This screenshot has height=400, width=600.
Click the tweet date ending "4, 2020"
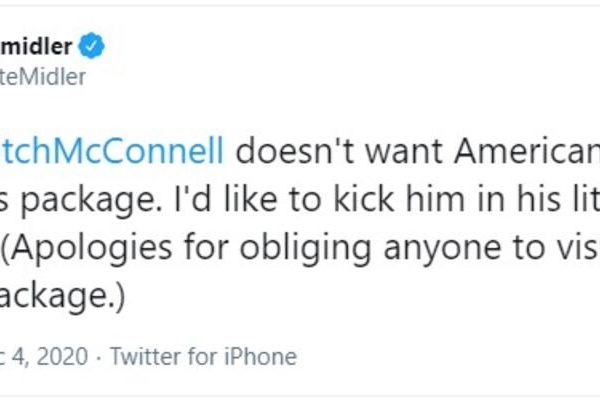[45, 355]
